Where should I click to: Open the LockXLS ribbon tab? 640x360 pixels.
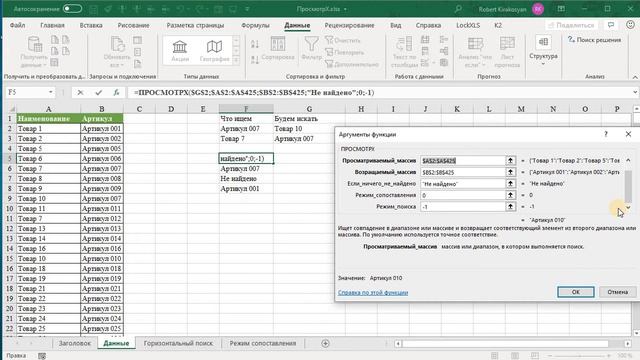pos(468,25)
